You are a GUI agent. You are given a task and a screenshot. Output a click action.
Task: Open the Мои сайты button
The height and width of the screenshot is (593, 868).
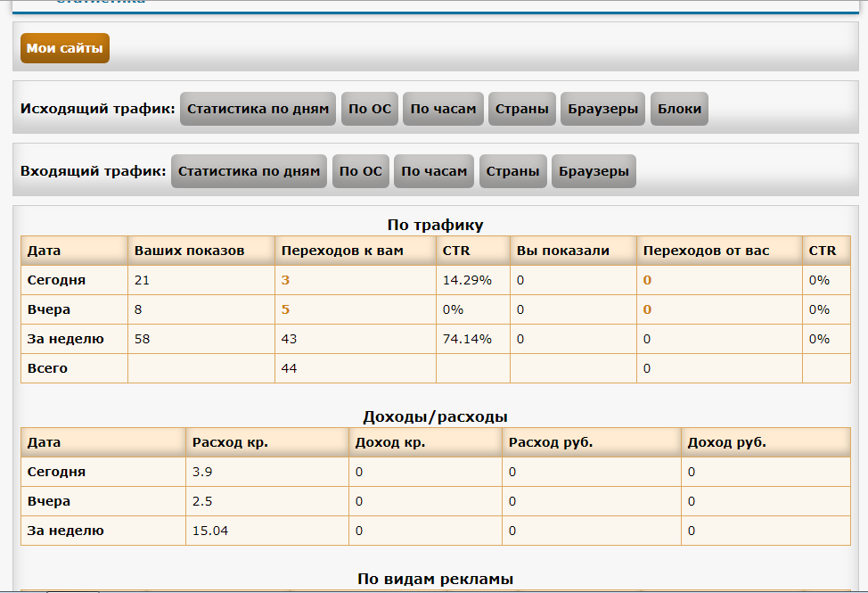pos(64,48)
